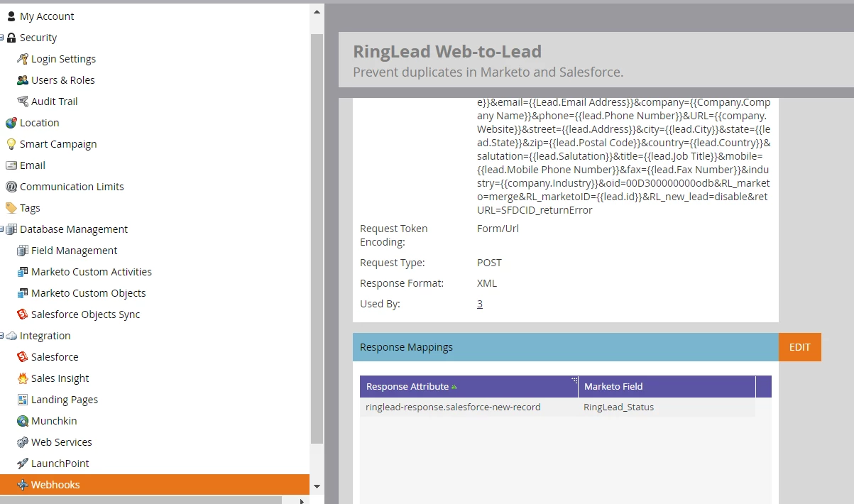Click the Marketo Custom Activities icon
The height and width of the screenshot is (504, 854).
pos(23,272)
